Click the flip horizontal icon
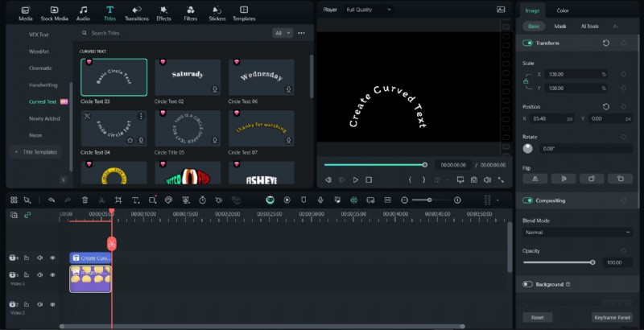 (535, 178)
